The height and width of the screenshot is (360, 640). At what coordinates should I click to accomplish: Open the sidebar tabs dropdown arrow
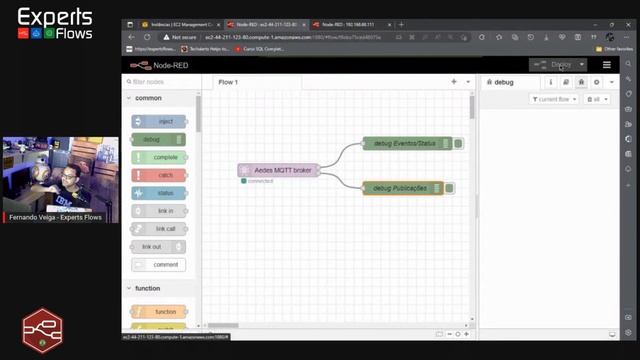click(611, 82)
